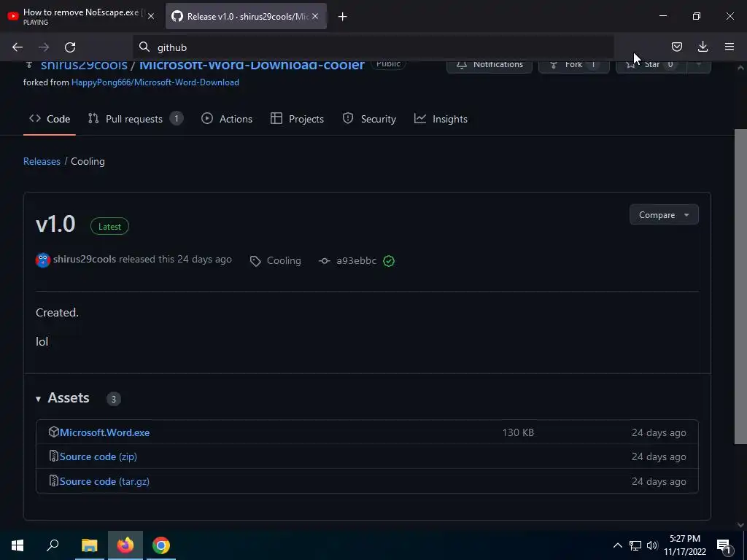Click the shirus29cools avatar image
The height and width of the screenshot is (560, 747).
coord(43,260)
